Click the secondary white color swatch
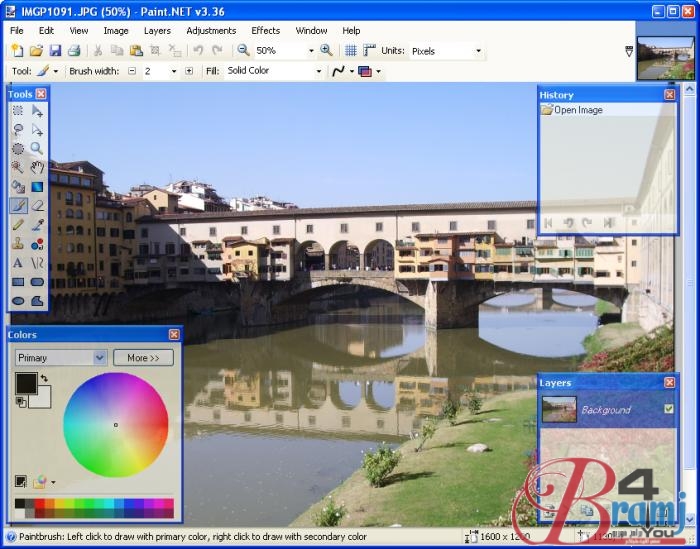This screenshot has width=700, height=549. [42, 399]
